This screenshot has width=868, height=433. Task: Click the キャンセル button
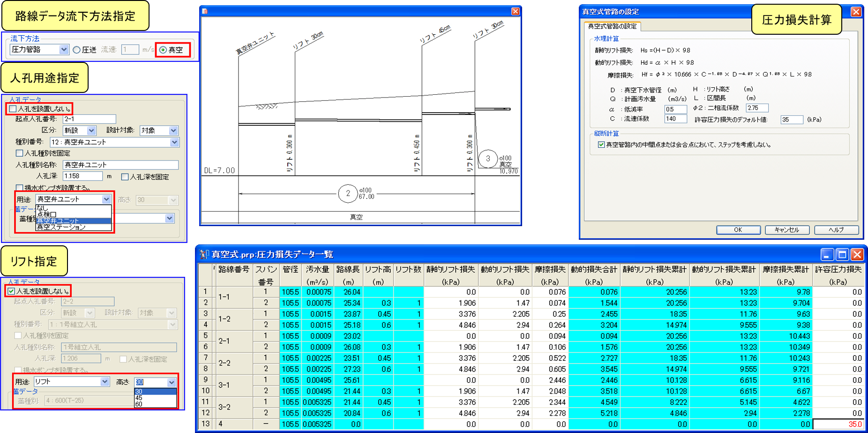pyautogui.click(x=786, y=230)
